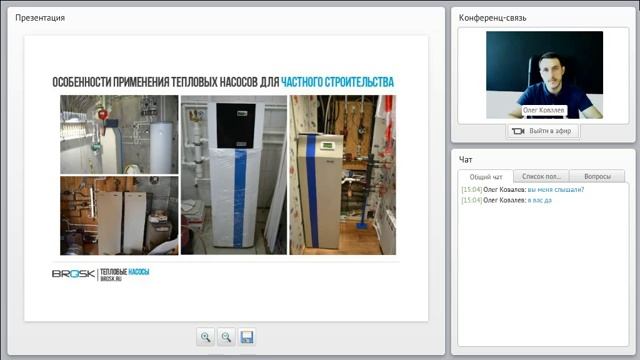The height and width of the screenshot is (360, 640).
Task: Click the right photo of heat pump with blue stripe
Action: [343, 175]
